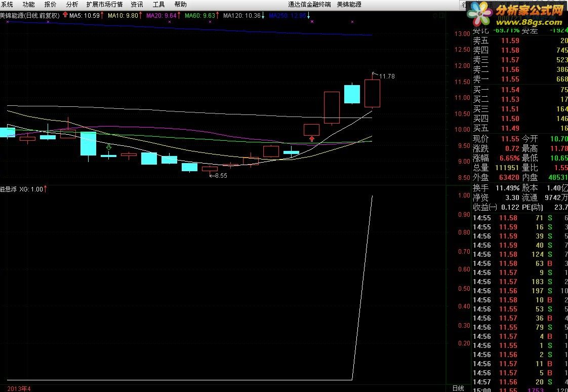Click the 涨跌 0.72 value

point(512,148)
